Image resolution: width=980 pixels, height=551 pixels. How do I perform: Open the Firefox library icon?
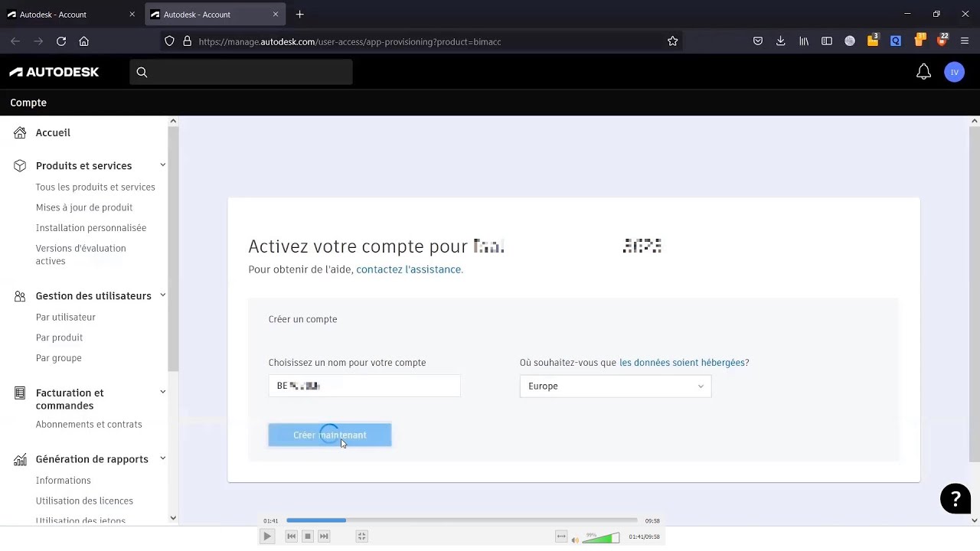pyautogui.click(x=804, y=41)
